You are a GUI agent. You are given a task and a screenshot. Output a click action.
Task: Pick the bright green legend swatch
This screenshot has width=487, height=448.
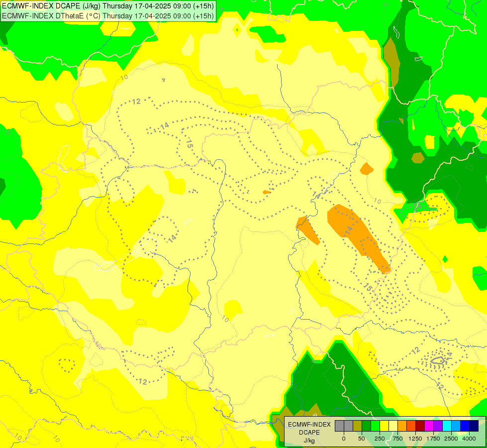[375, 426]
